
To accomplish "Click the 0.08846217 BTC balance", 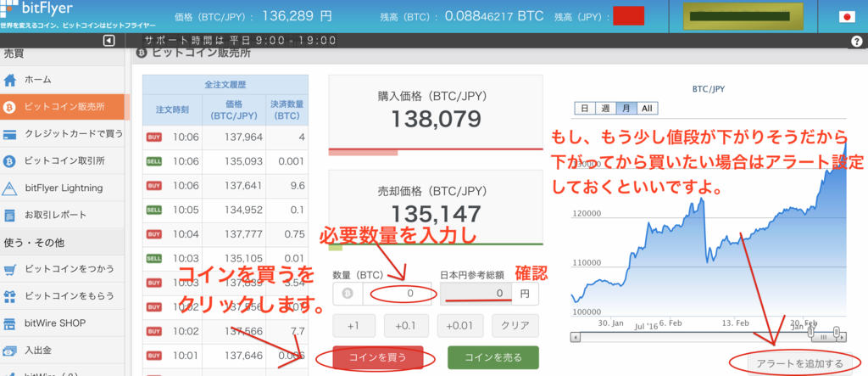I will [x=494, y=15].
